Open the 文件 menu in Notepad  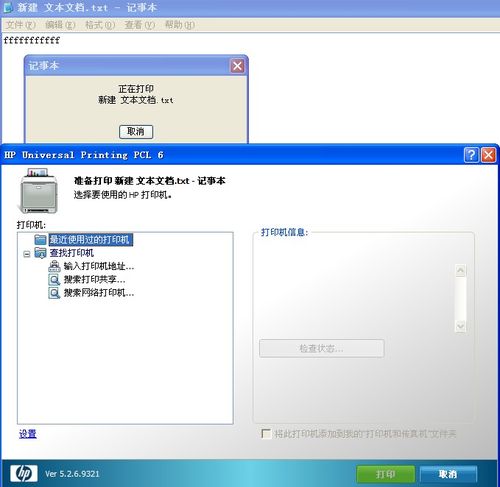(x=21, y=25)
